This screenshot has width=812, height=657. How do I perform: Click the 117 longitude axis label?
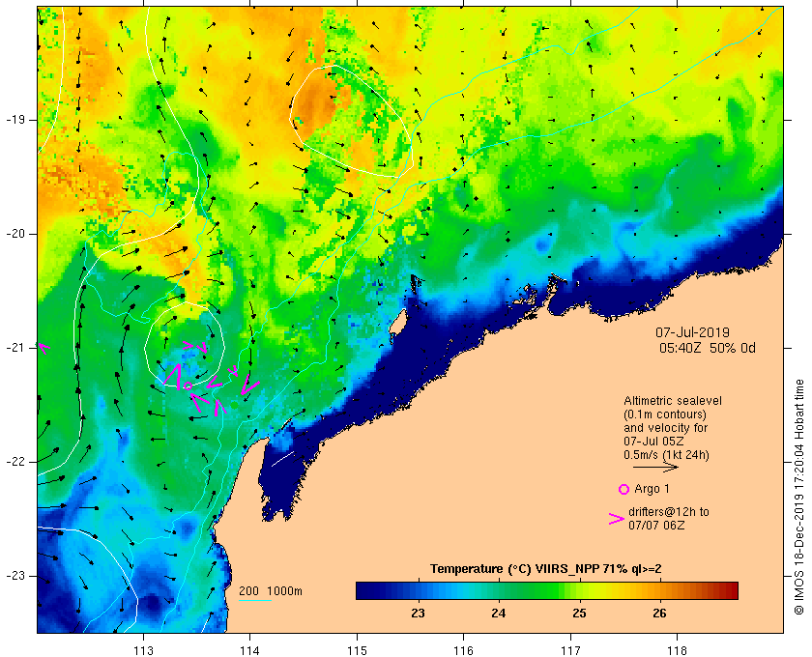570,651
